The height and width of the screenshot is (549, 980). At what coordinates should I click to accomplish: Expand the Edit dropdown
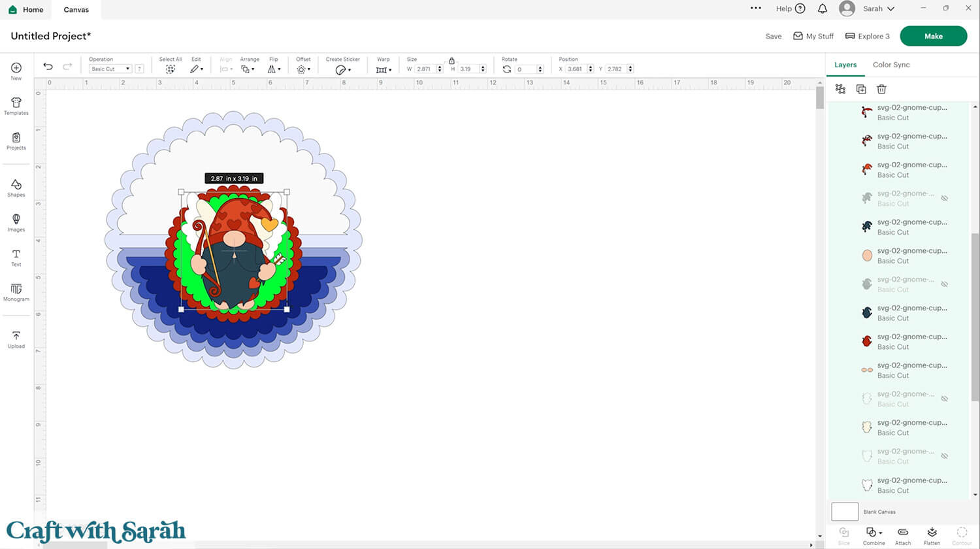196,69
